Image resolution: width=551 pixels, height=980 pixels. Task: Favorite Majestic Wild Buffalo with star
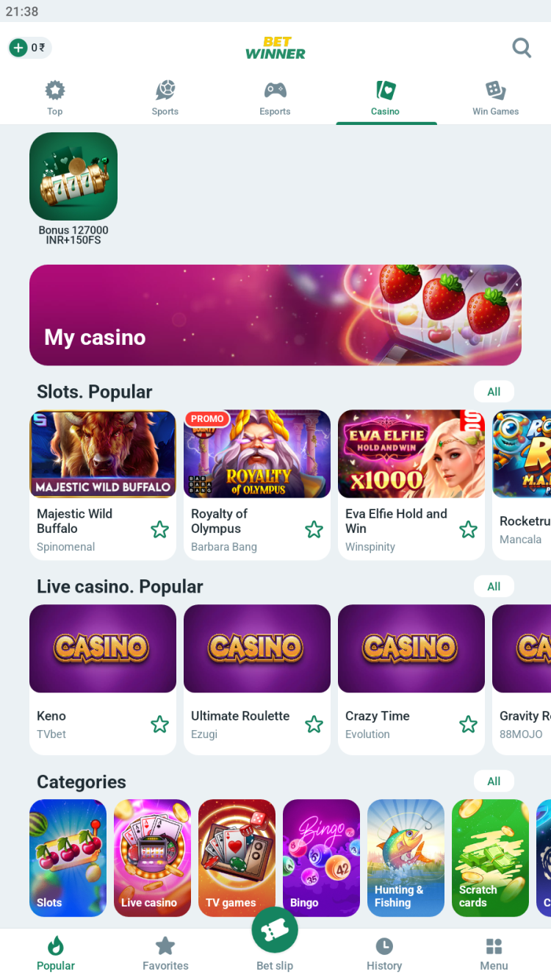coord(159,529)
